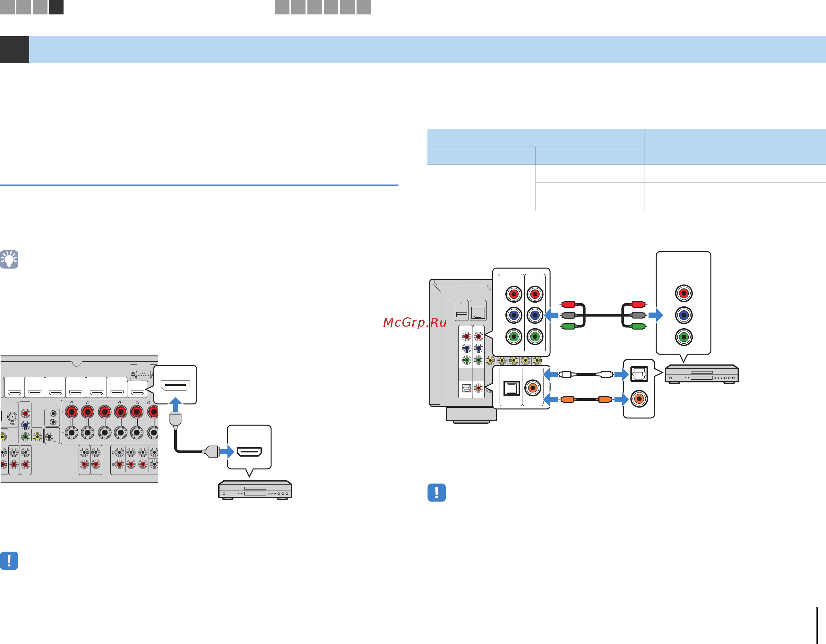Click the exclamation caution icon beneath HDMI diagram
The image size is (826, 644).
pos(9,561)
